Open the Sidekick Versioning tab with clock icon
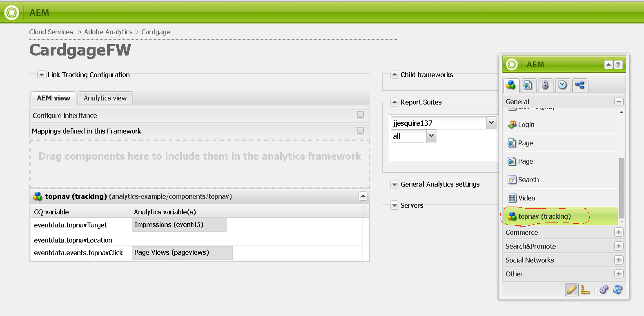 (x=562, y=85)
